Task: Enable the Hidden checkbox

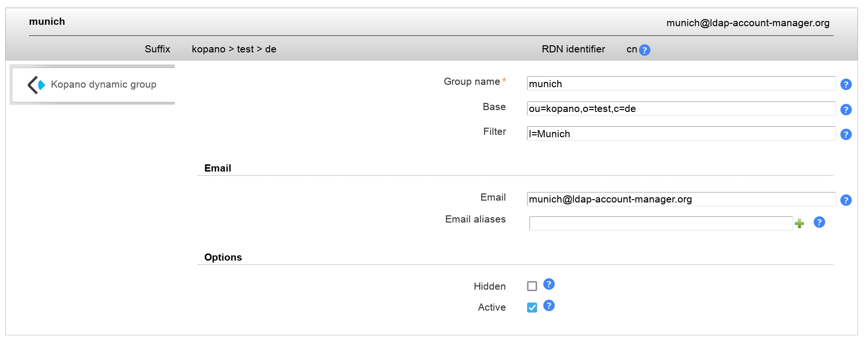Action: 532,286
